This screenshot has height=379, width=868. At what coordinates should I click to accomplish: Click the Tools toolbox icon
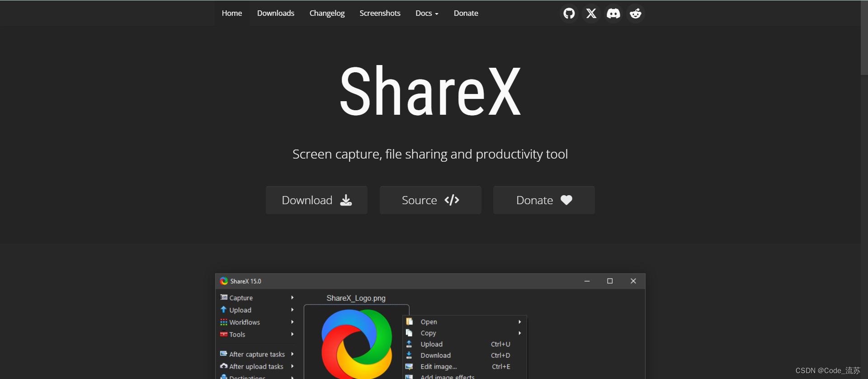(224, 334)
